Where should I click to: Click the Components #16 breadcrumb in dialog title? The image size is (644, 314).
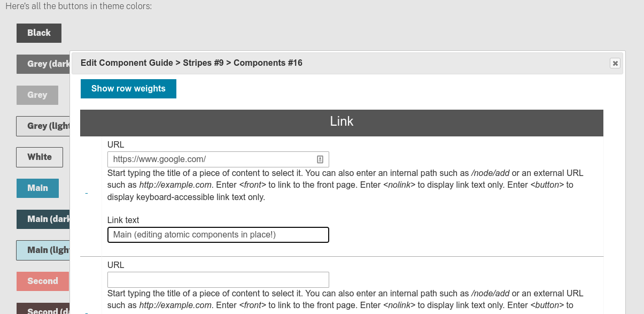(x=268, y=63)
